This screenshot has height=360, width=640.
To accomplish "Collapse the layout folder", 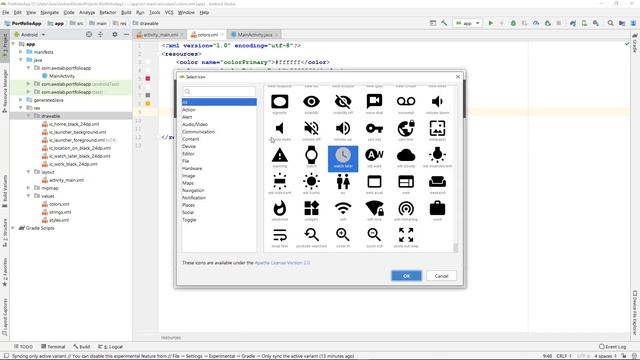I will (x=28, y=172).
